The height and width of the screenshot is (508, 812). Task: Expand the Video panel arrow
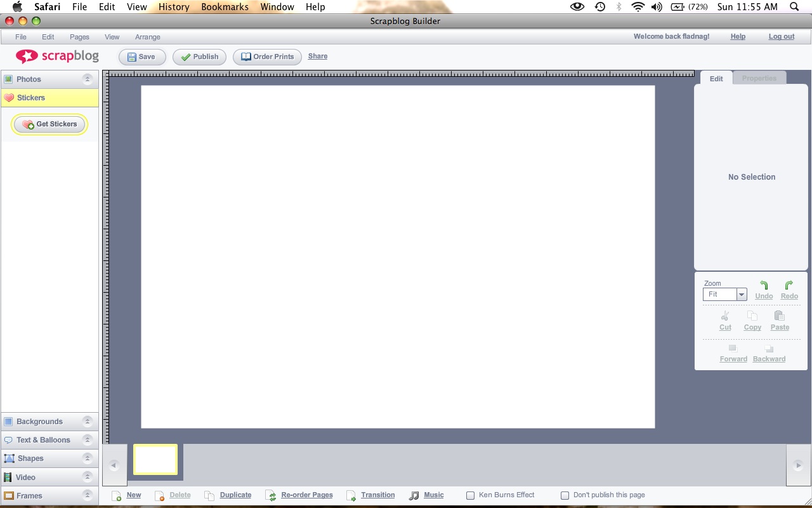tap(88, 477)
